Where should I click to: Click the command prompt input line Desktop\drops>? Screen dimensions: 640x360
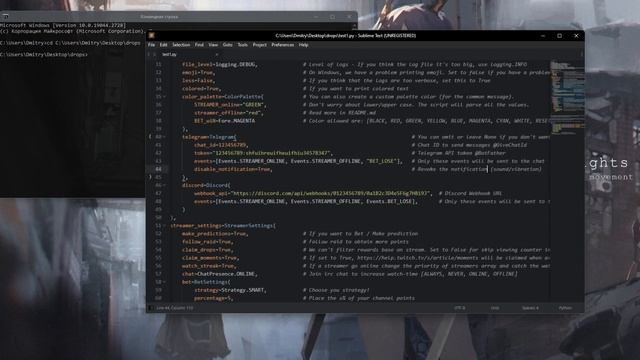click(x=44, y=54)
